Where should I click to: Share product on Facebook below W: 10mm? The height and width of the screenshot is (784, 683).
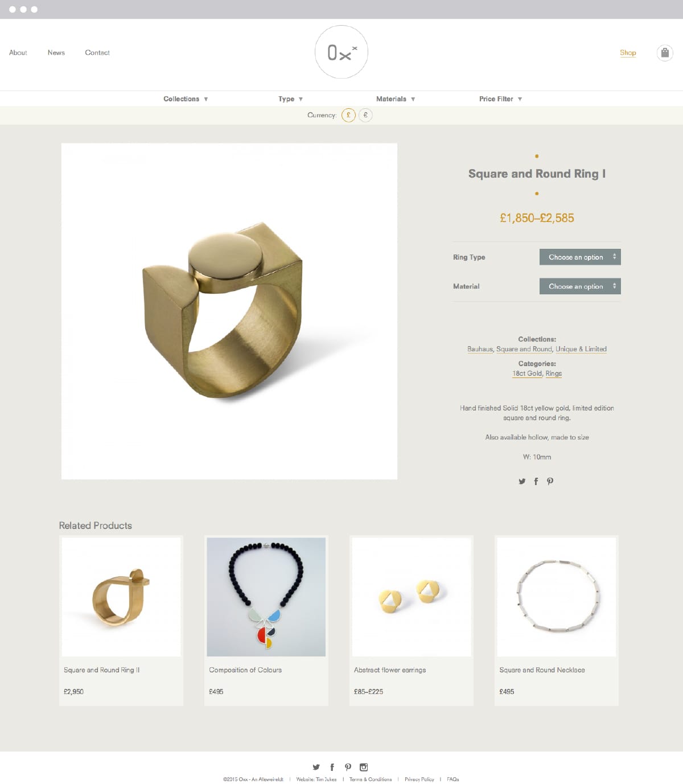tap(536, 481)
